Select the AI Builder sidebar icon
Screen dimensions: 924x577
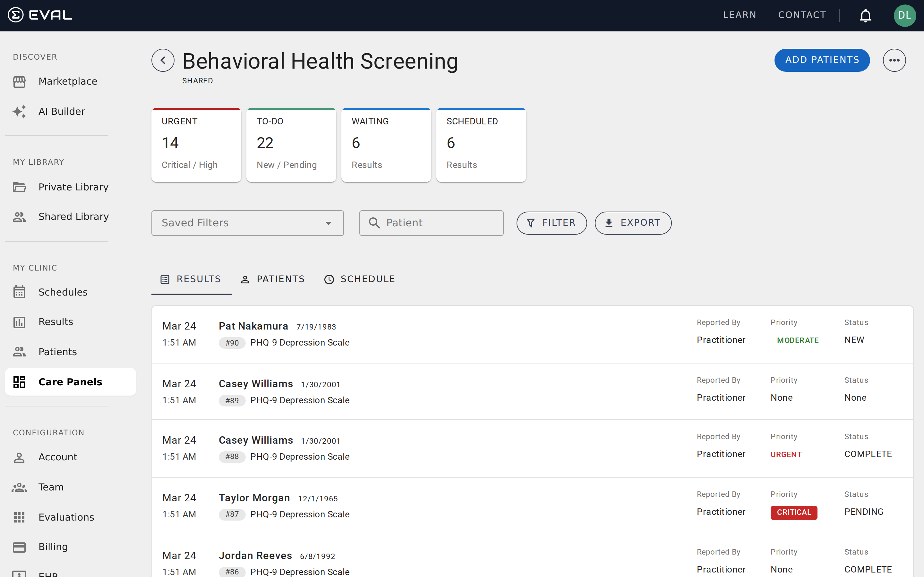pyautogui.click(x=20, y=111)
